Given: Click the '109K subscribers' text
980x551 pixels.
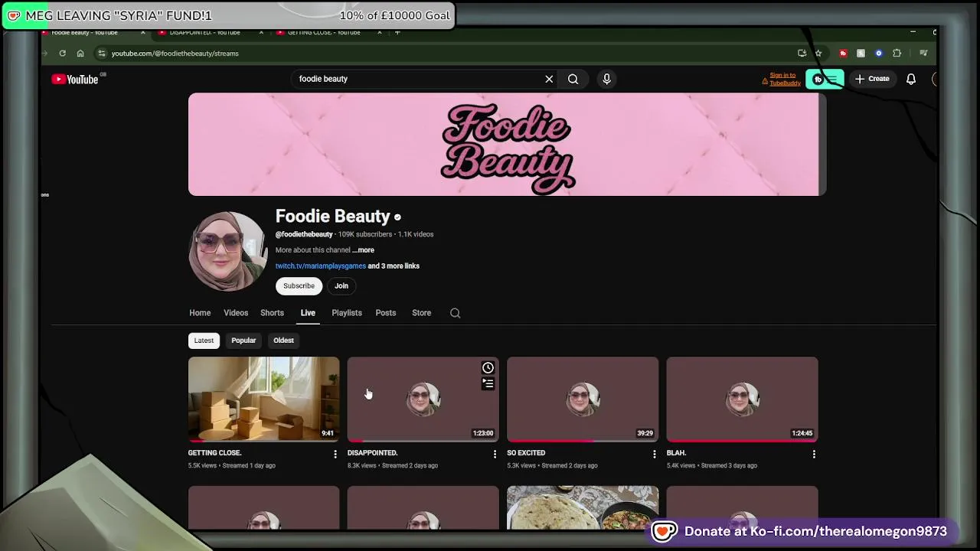Looking at the screenshot, I should point(364,234).
